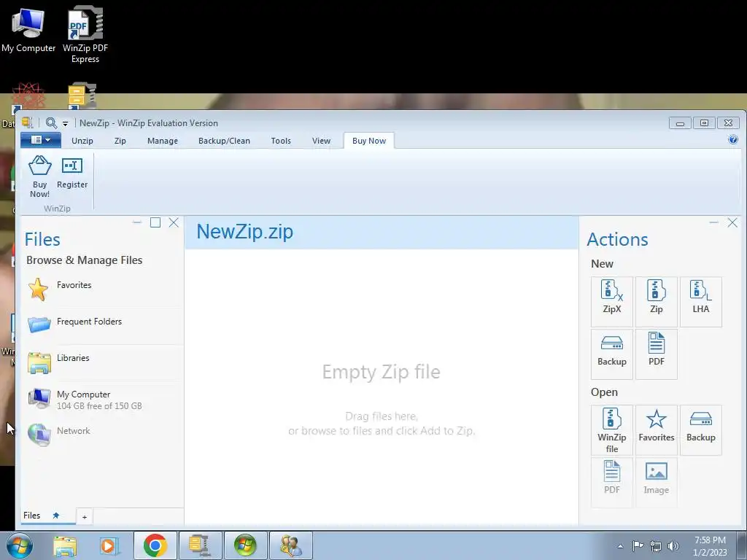Click the Buy Now! shopping basket icon
747x560 pixels.
[39, 166]
